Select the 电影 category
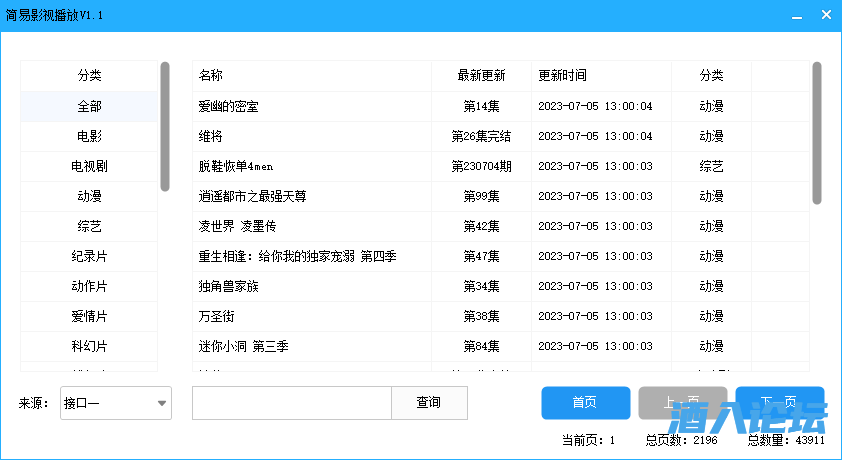 (x=90, y=136)
